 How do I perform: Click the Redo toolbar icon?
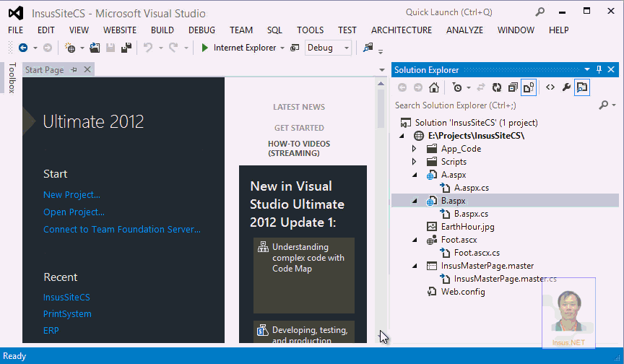tap(173, 48)
